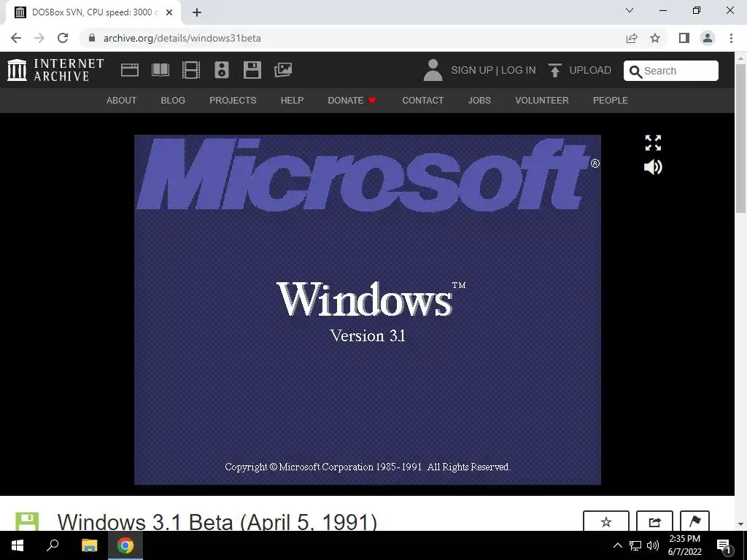Open the Texts book icon
The width and height of the screenshot is (747, 560).
(x=160, y=70)
